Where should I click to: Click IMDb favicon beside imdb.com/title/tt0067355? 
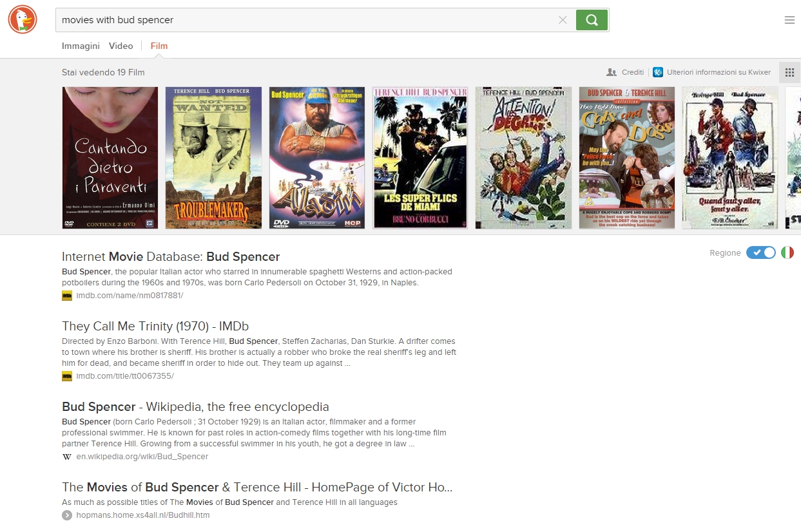pyautogui.click(x=67, y=376)
